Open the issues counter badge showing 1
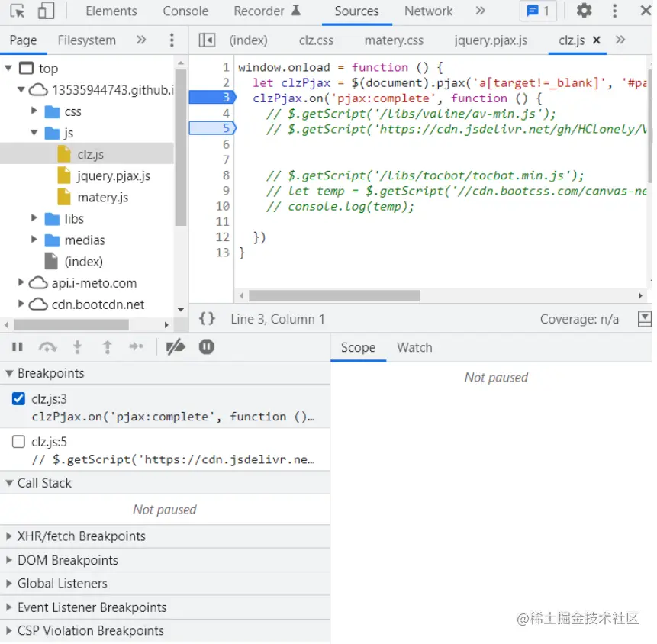 point(538,11)
